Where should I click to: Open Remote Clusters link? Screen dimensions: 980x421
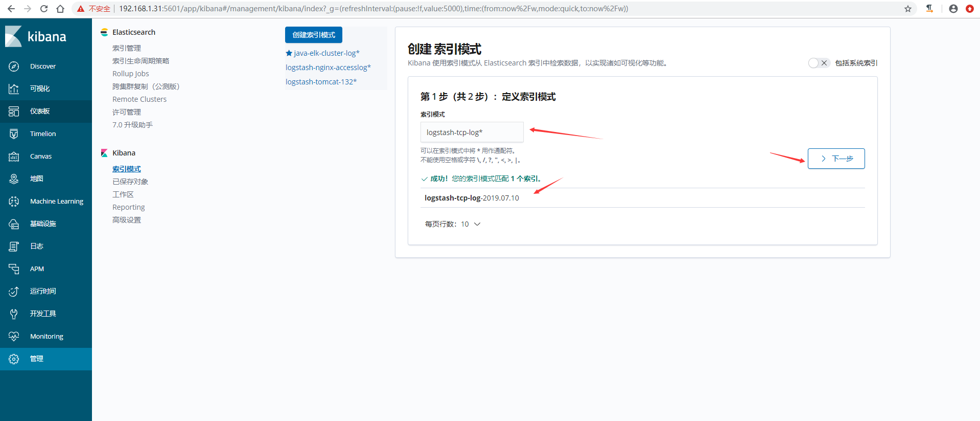click(139, 99)
